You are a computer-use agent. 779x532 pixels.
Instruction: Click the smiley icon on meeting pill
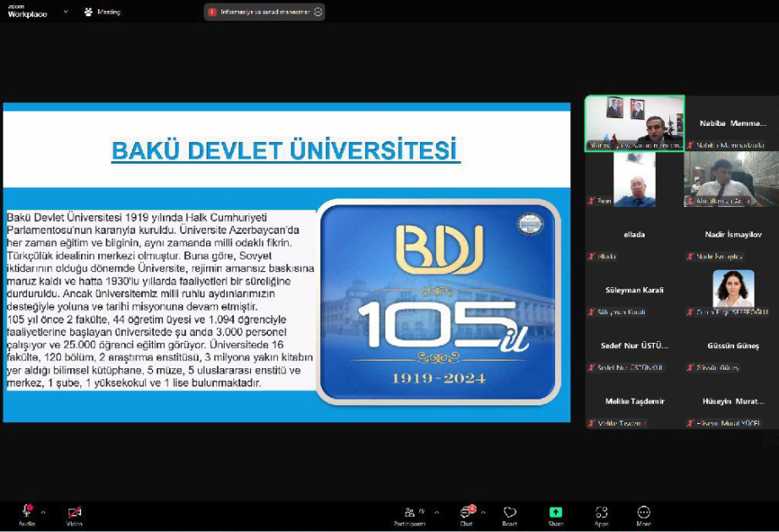coord(318,12)
